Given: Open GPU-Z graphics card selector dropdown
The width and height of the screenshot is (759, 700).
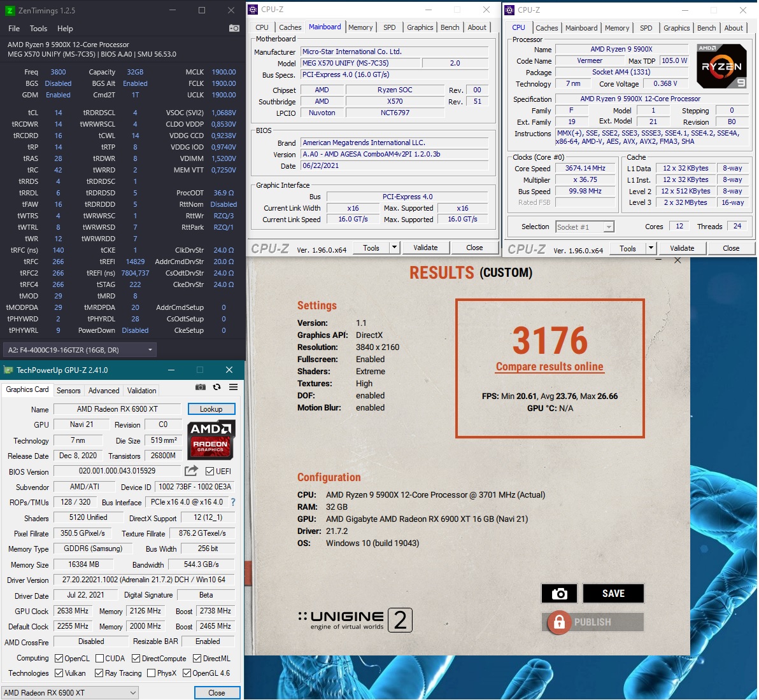Looking at the screenshot, I should tap(69, 693).
